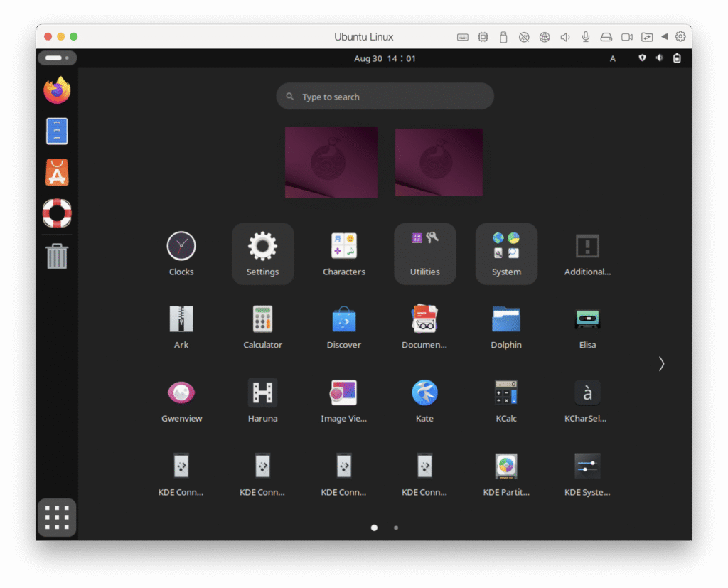Click the VM sound speaker icon

point(565,37)
